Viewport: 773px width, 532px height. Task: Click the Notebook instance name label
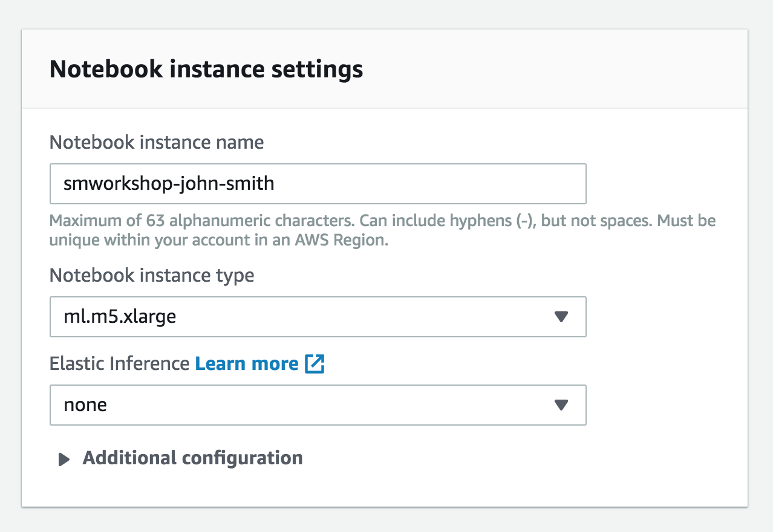point(157,142)
